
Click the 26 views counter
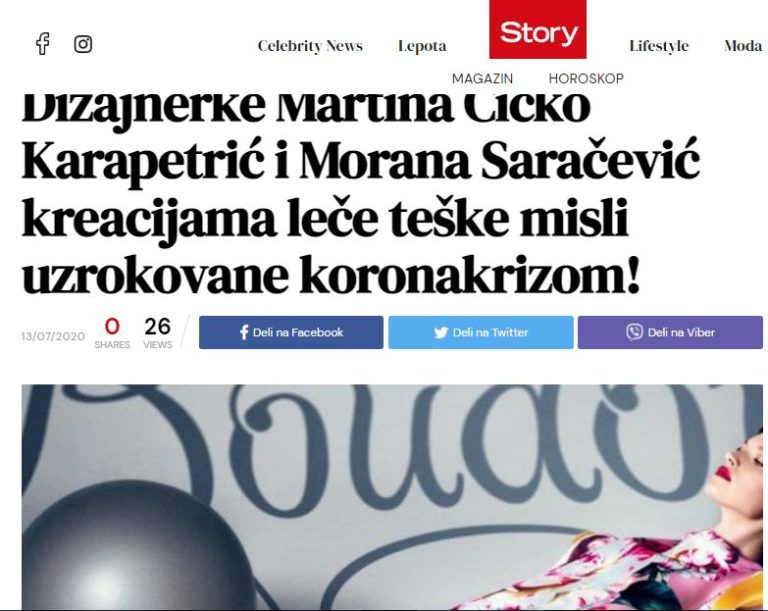pyautogui.click(x=158, y=333)
